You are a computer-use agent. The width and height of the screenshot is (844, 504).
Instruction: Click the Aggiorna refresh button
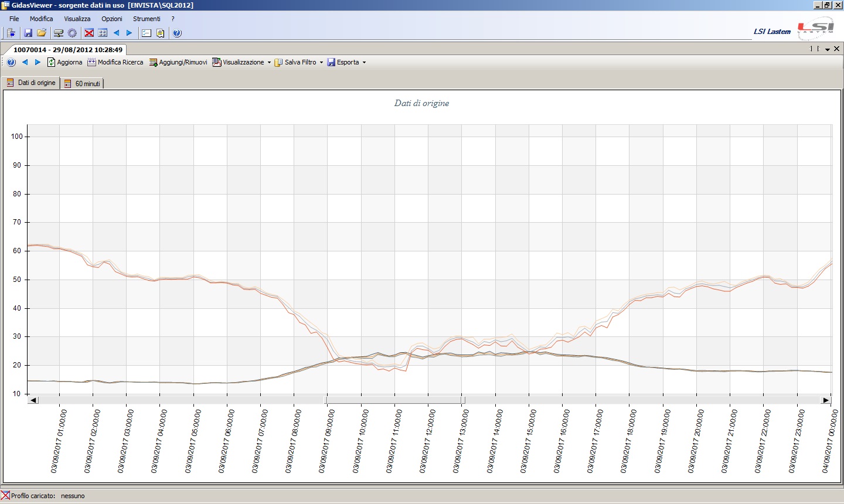tap(64, 62)
